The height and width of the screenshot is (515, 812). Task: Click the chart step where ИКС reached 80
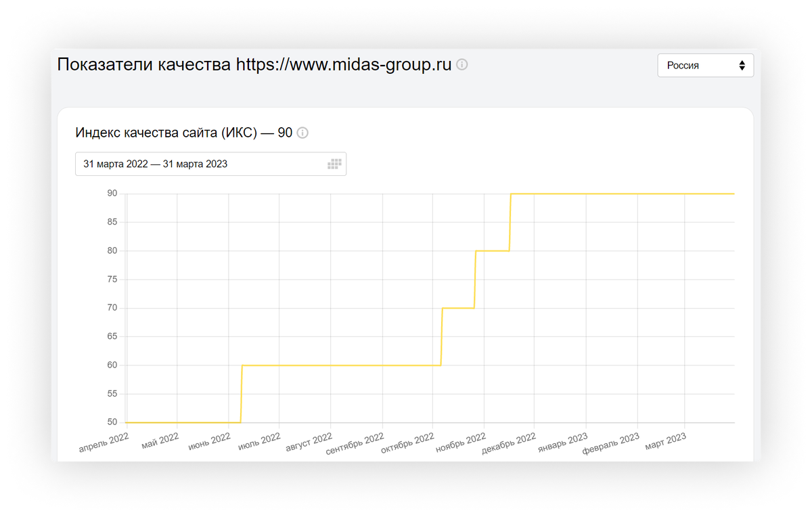click(x=491, y=250)
